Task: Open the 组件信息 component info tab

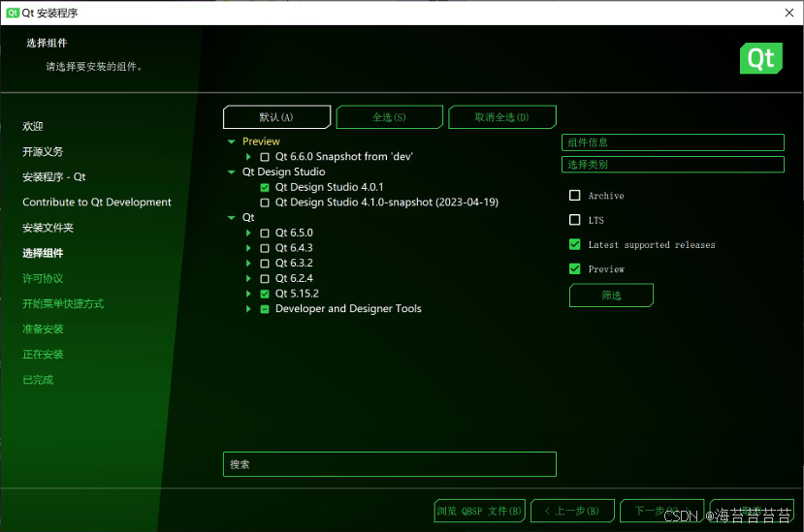Action: 673,142
